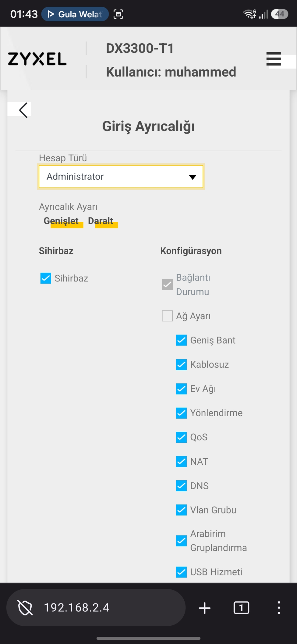This screenshot has width=297, height=644.
Task: Check the Ağ Ayarı checkbox
Action: point(167,316)
